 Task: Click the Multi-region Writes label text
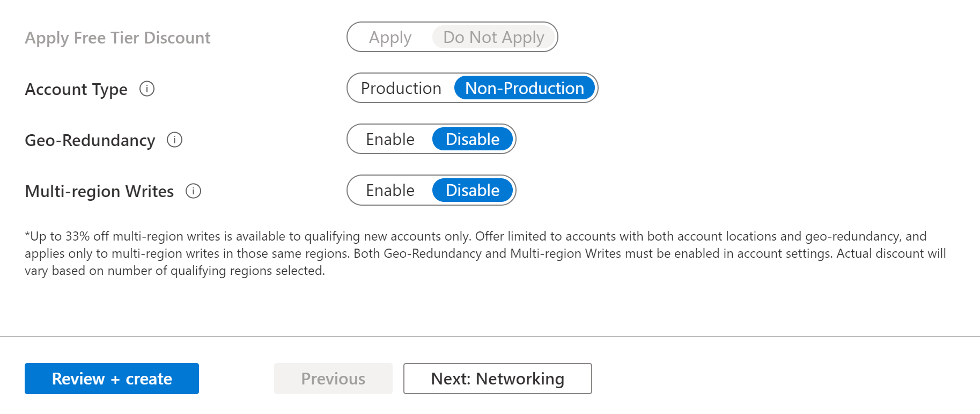pos(99,191)
